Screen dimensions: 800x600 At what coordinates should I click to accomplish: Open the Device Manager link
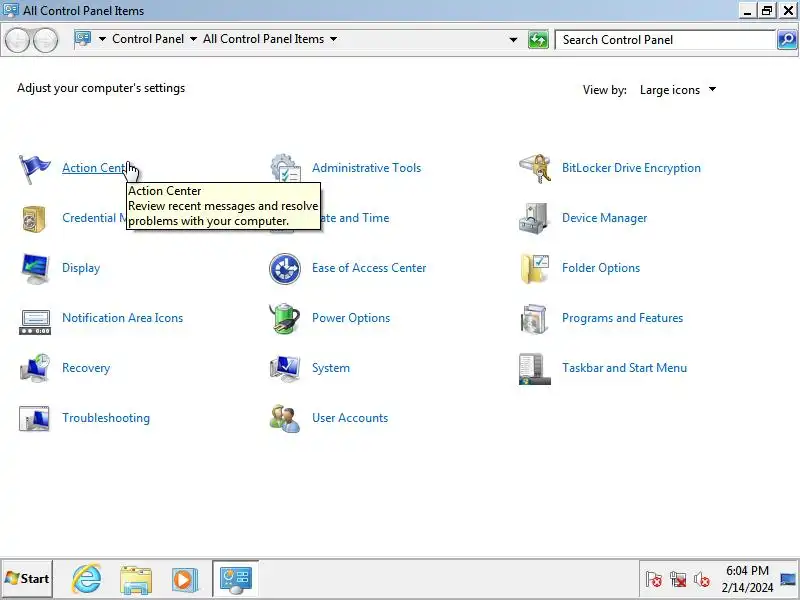604,218
